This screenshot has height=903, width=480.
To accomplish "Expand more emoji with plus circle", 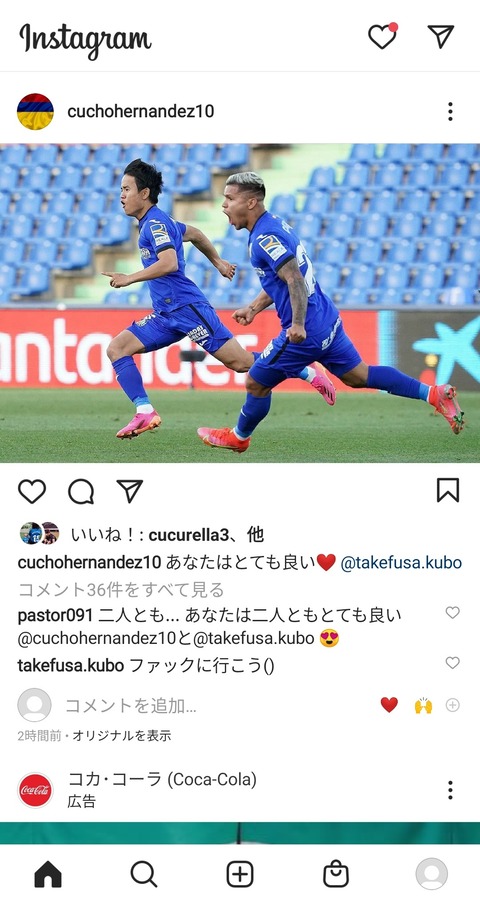I will (x=453, y=705).
